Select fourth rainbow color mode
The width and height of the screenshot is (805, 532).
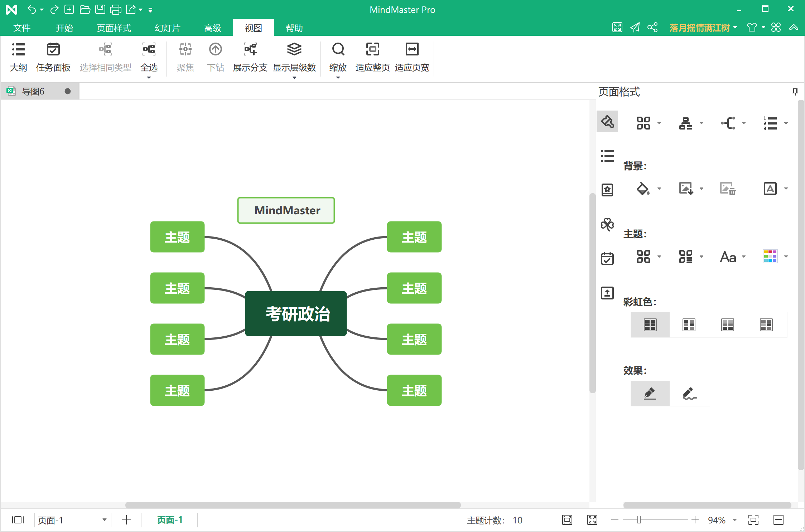coord(766,324)
